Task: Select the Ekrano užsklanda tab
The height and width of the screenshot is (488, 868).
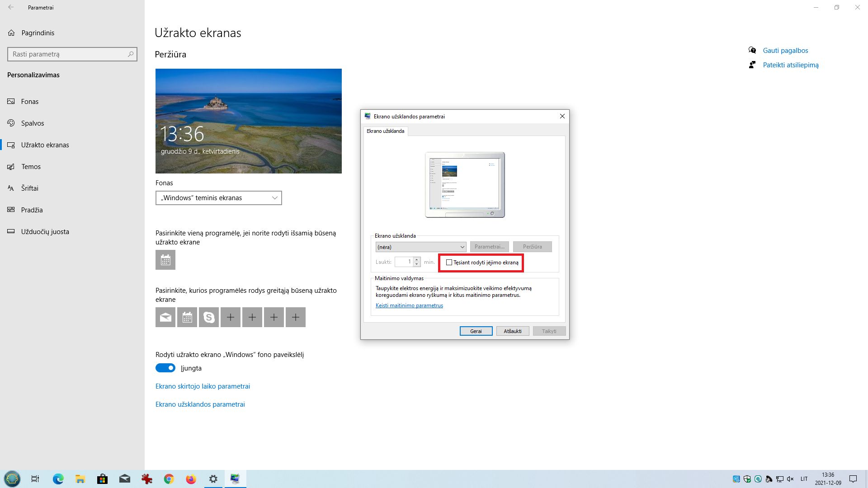Action: (x=385, y=131)
